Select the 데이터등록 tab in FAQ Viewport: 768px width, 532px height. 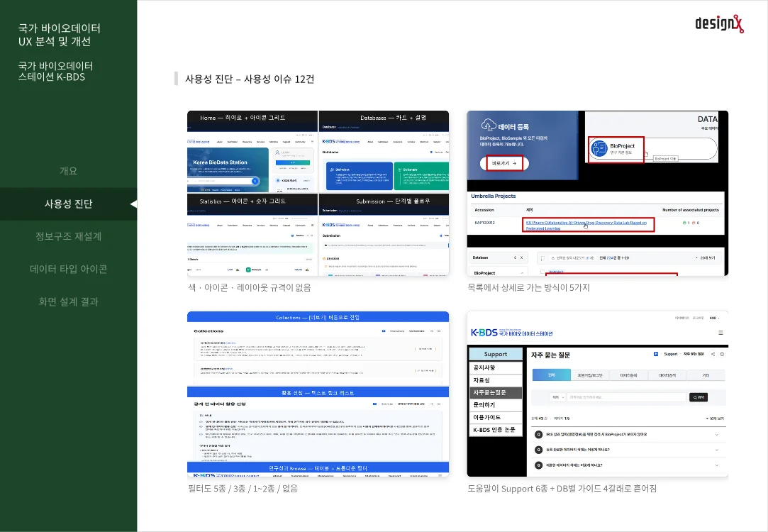[628, 375]
